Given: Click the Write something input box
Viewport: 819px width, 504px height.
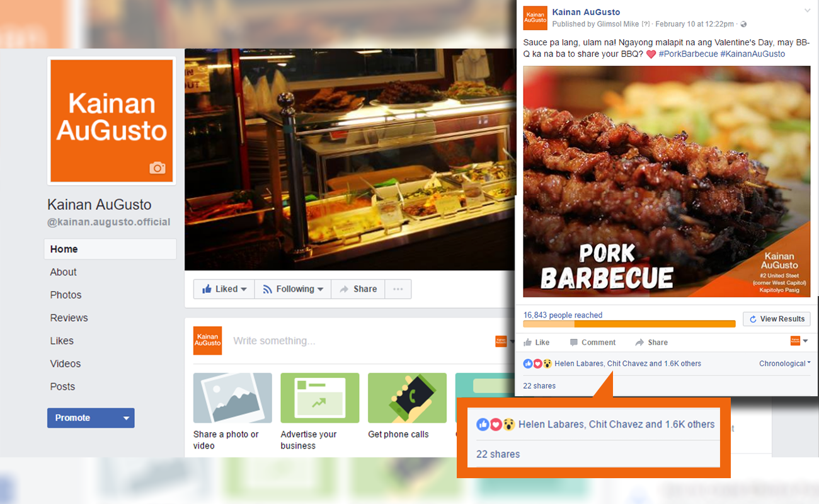Looking at the screenshot, I should (359, 341).
